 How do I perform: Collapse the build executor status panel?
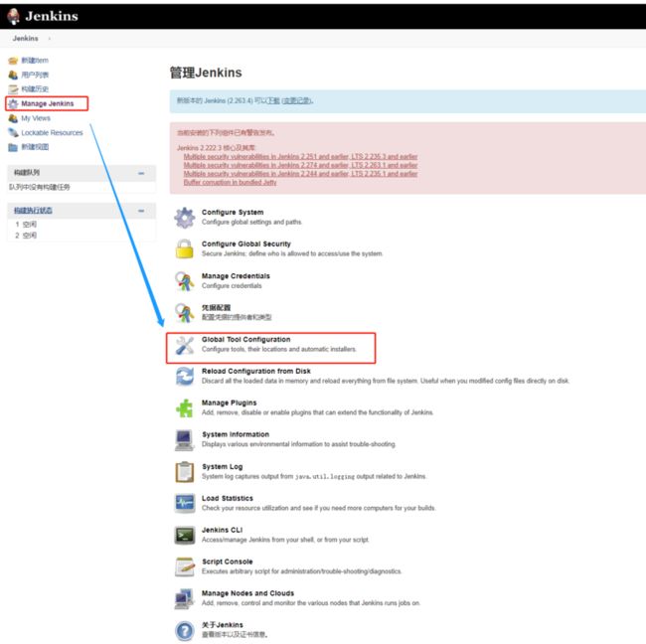coord(141,211)
